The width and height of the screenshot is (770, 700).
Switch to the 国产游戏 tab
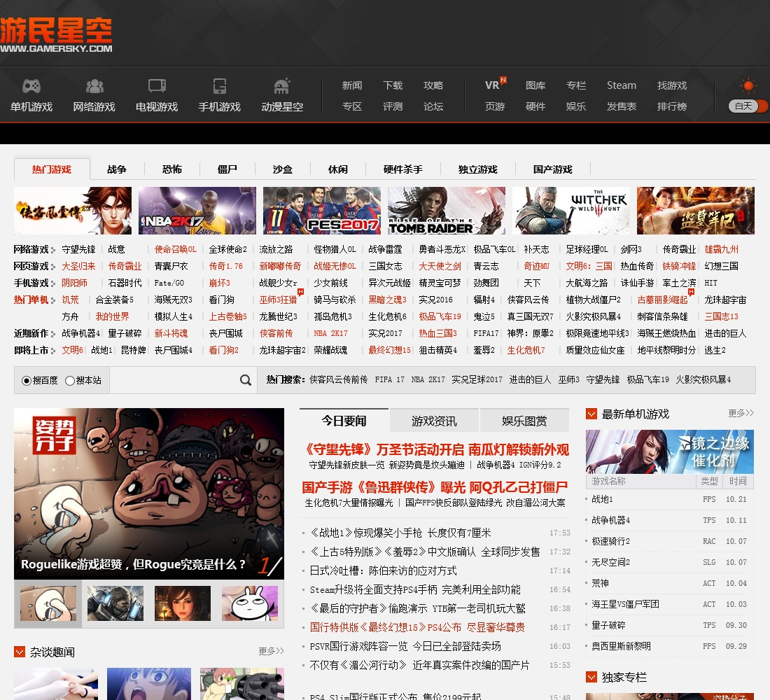553,169
